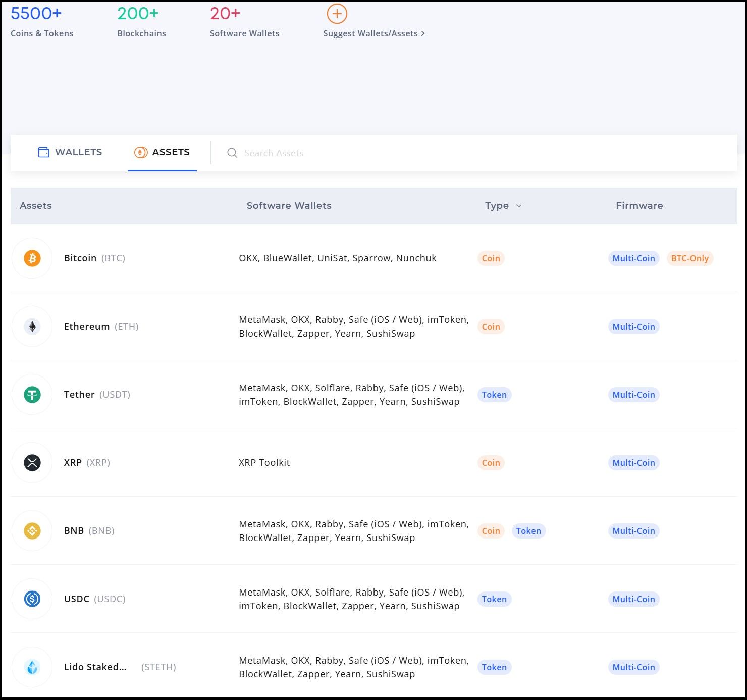The height and width of the screenshot is (700, 747).
Task: Click the search magnifier icon
Action: [232, 153]
